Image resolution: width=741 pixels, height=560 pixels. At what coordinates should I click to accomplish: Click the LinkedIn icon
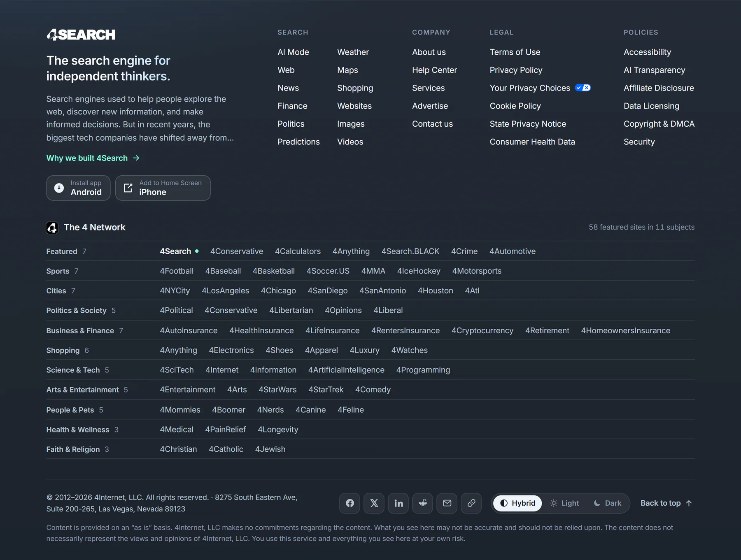pyautogui.click(x=398, y=503)
